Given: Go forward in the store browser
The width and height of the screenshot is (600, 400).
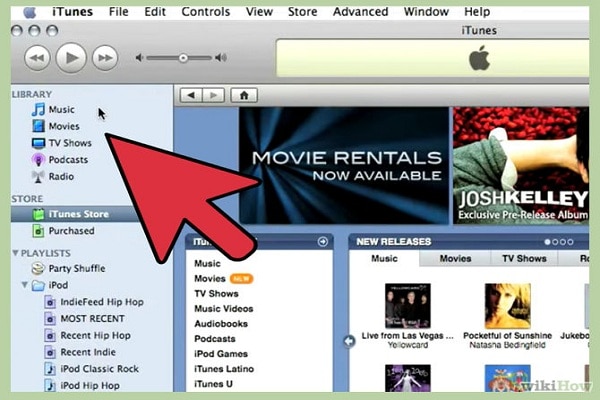Looking at the screenshot, I should [213, 95].
